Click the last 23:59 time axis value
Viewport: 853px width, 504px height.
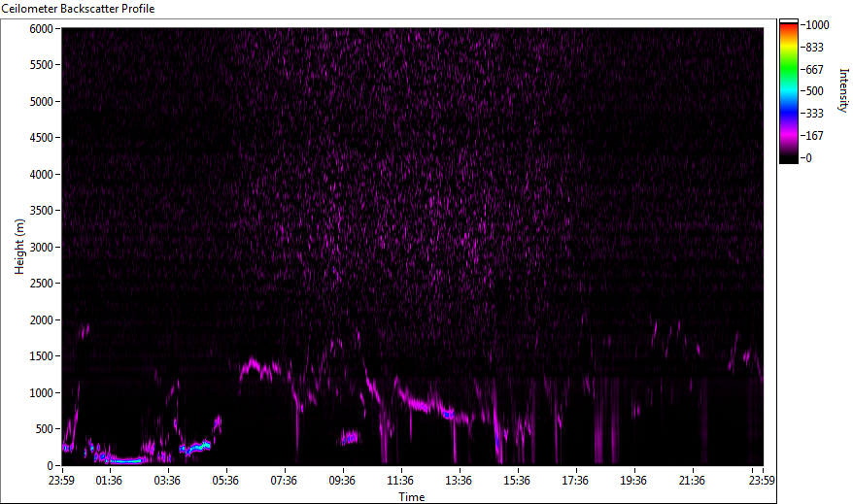[x=763, y=480]
